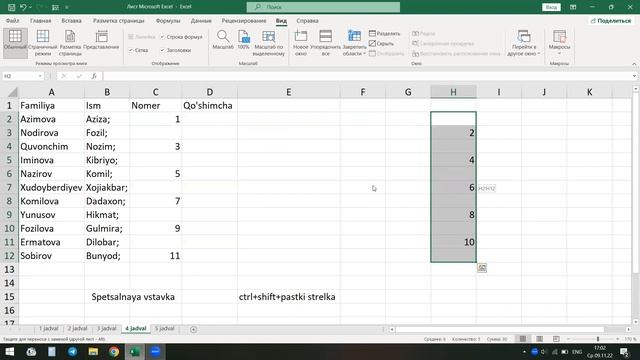Collapse the ribbon with the chevron

click(x=634, y=64)
